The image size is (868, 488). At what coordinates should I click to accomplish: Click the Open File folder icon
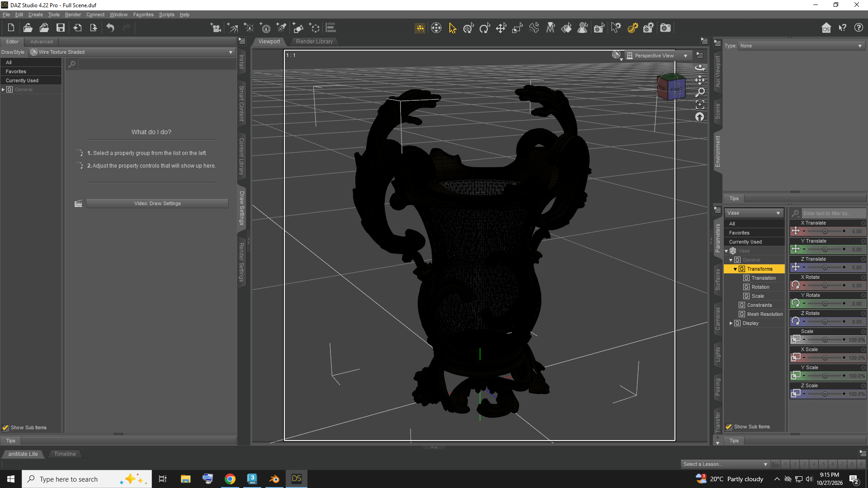tap(28, 28)
